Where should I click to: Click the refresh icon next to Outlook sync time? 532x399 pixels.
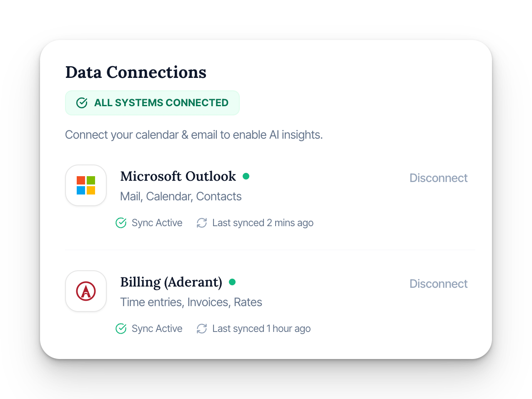coord(201,223)
